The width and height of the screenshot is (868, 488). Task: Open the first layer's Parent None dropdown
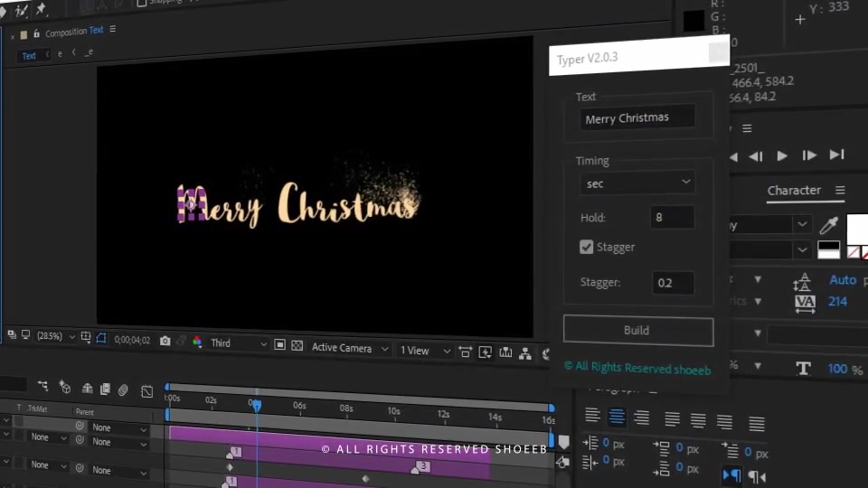[119, 428]
